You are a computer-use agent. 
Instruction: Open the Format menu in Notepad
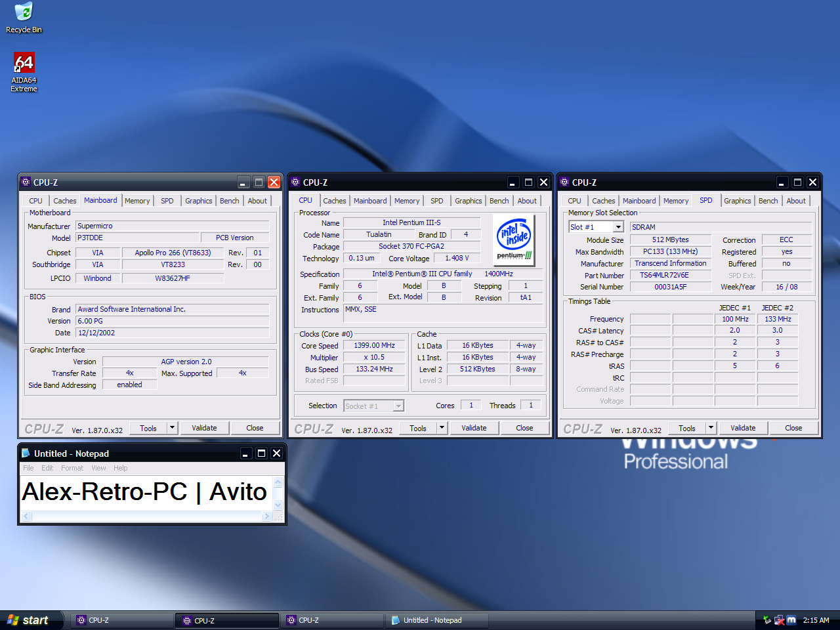pyautogui.click(x=72, y=468)
